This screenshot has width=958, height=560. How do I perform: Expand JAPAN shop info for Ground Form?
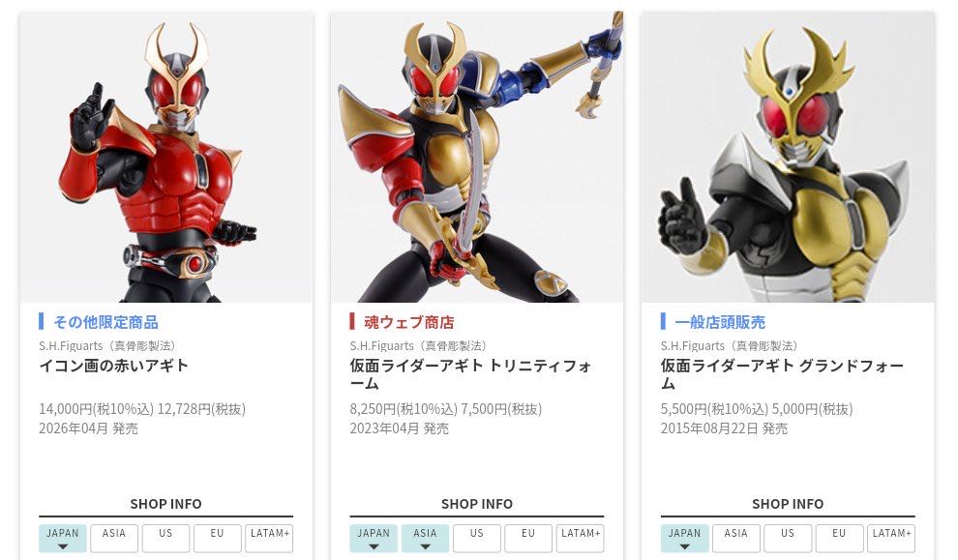pos(684,538)
